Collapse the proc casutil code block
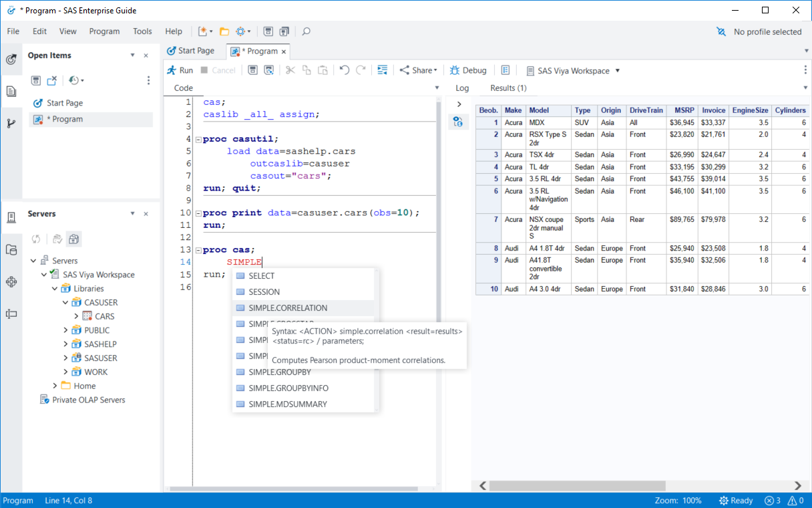 click(198, 140)
